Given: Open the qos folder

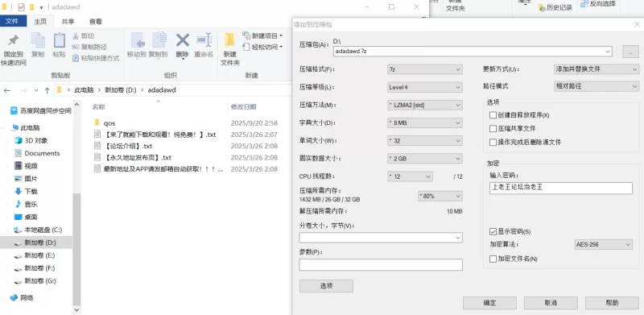Looking at the screenshot, I should [x=109, y=123].
